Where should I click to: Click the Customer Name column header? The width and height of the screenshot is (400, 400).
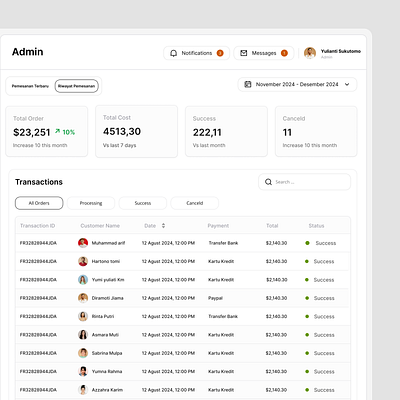100,226
